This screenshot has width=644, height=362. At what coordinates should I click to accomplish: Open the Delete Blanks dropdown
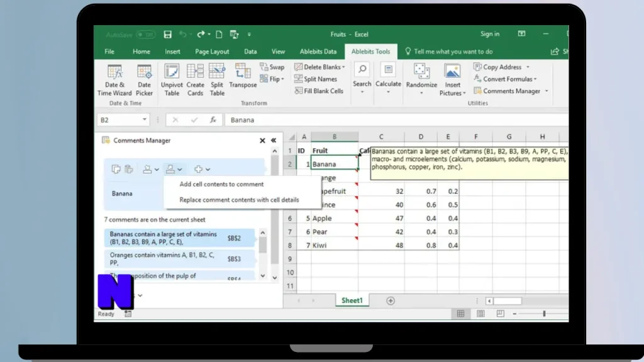[x=319, y=67]
